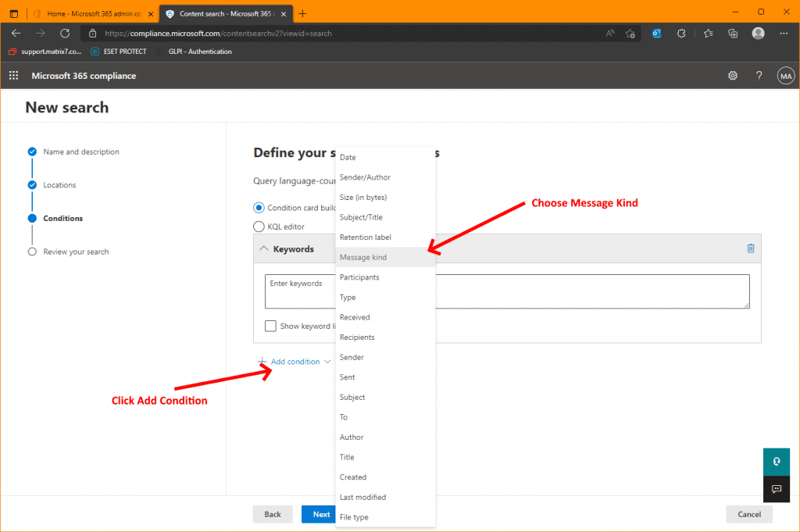This screenshot has width=800, height=532.
Task: Choose Sender/Author from the condition list
Action: (x=385, y=177)
